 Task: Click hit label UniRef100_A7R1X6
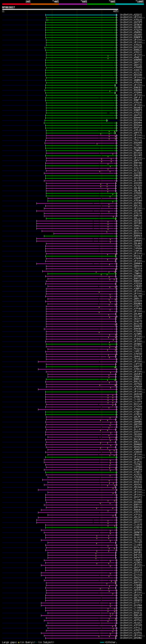point(131,20)
